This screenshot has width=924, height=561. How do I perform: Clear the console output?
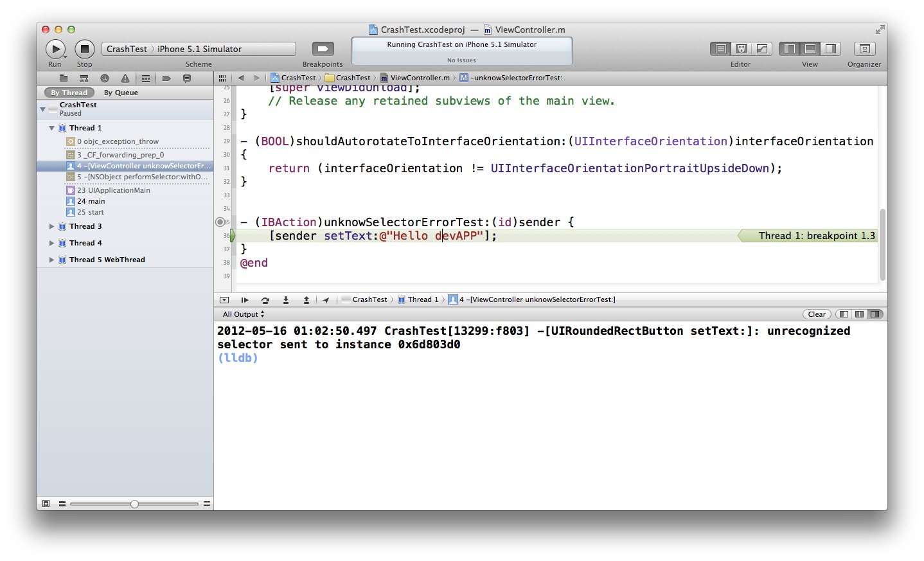point(817,314)
